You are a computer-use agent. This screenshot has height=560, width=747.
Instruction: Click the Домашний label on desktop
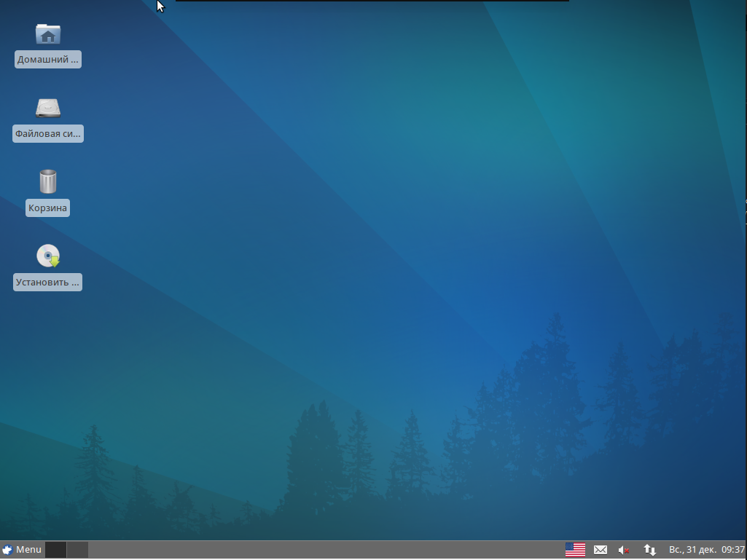click(47, 60)
